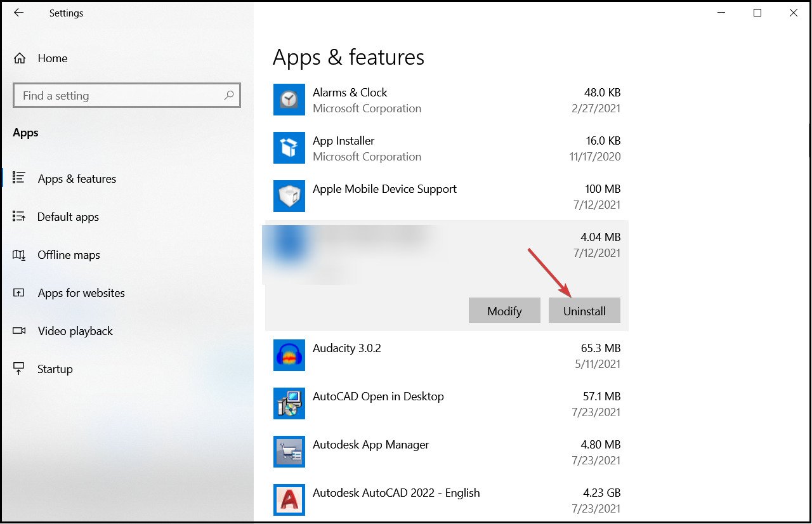Click the Alarms & Clock app icon

[x=289, y=100]
